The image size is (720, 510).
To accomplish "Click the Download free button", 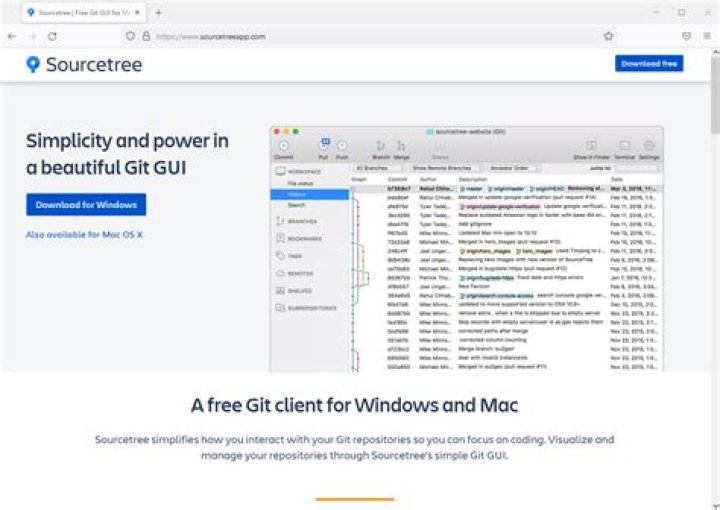I will click(x=649, y=63).
